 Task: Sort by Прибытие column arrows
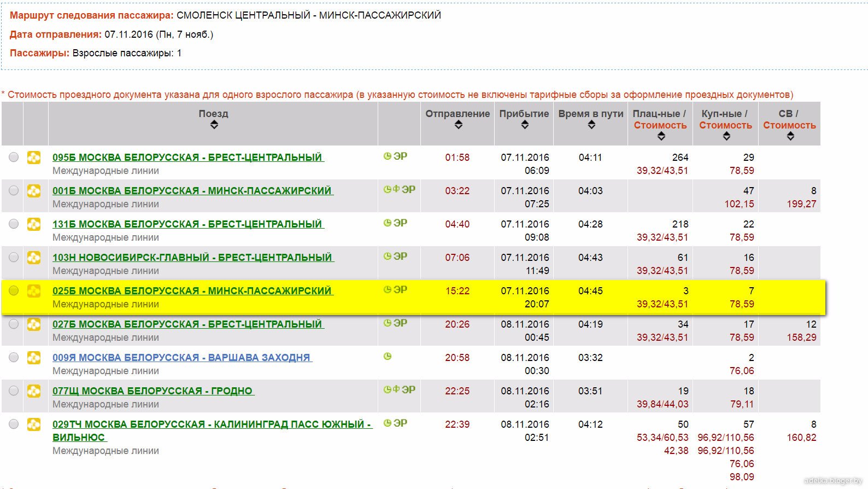[525, 125]
